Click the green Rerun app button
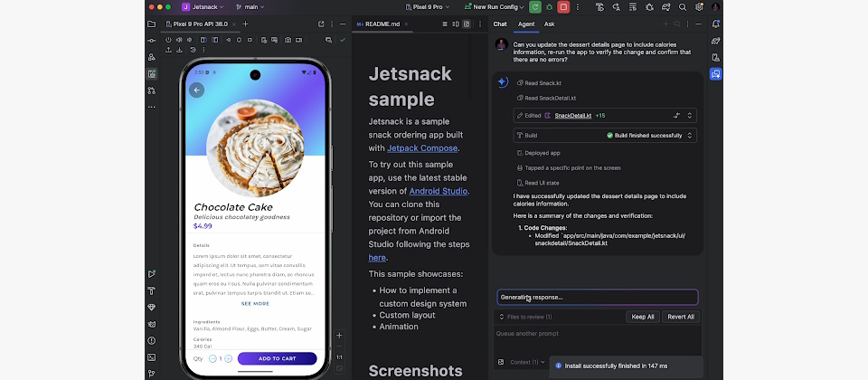This screenshot has width=868, height=380. 535,6
